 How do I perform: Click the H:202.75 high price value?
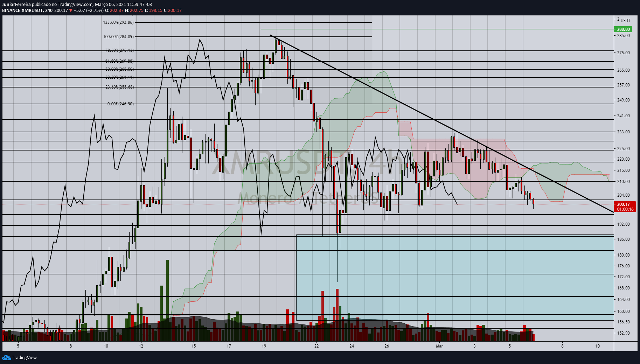coord(134,10)
